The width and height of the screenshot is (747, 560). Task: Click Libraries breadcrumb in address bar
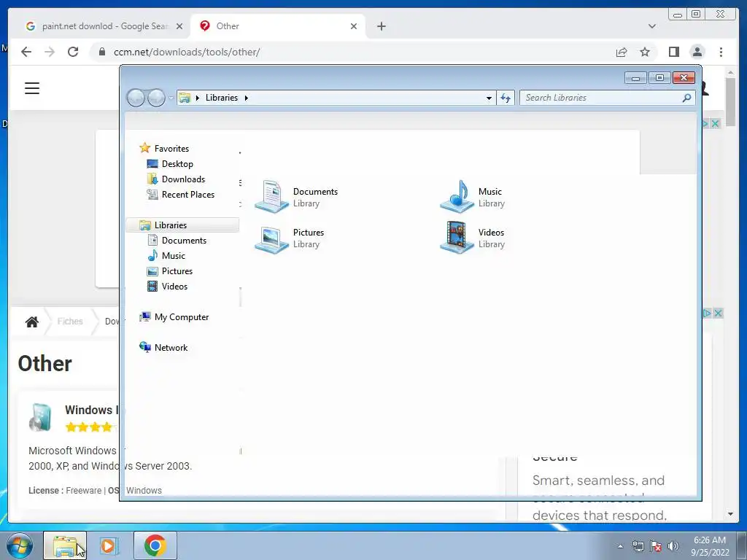pos(222,98)
